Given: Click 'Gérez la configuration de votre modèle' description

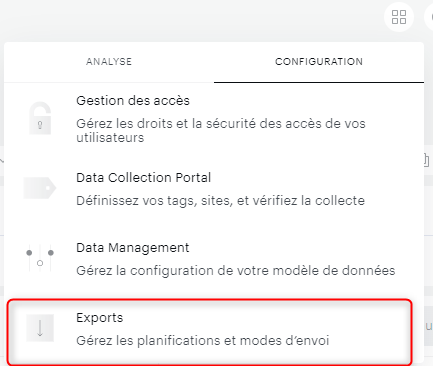Looking at the screenshot, I should 236,270.
